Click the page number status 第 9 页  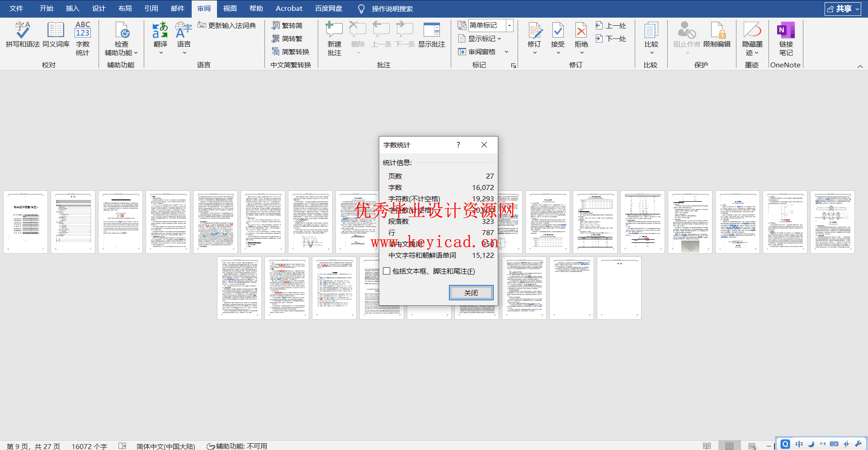pyautogui.click(x=33, y=446)
